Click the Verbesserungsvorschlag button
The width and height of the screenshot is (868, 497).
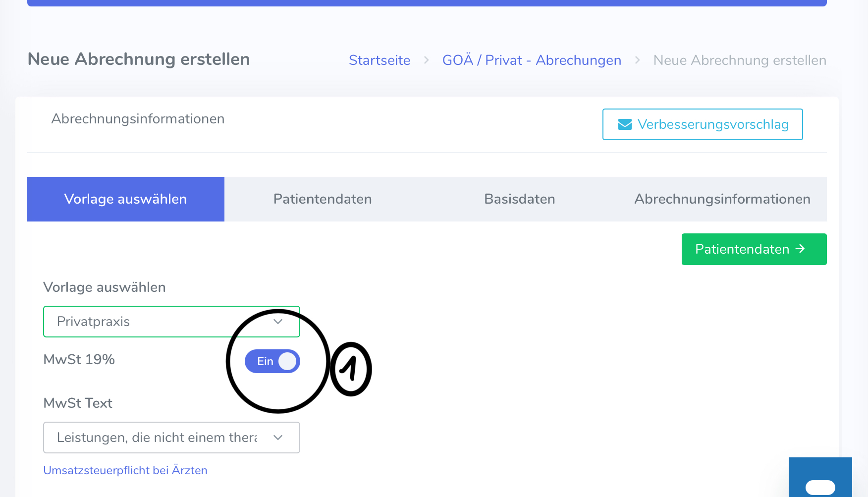(703, 124)
